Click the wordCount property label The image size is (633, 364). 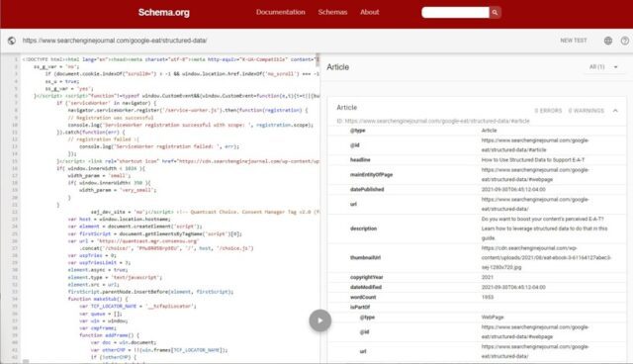[x=363, y=297]
